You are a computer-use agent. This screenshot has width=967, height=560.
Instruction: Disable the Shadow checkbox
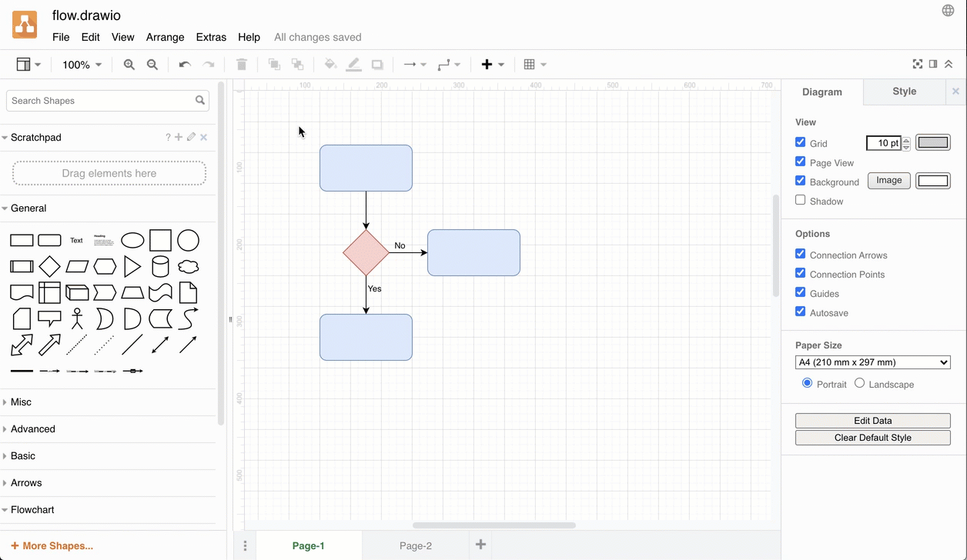tap(801, 201)
